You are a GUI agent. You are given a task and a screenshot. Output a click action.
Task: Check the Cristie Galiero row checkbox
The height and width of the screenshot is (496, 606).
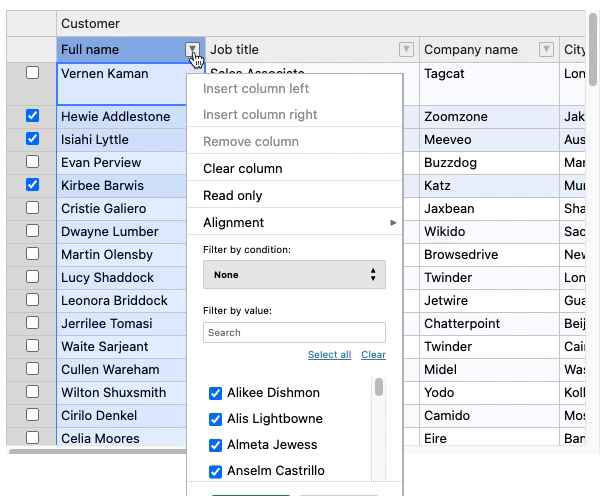coord(32,208)
